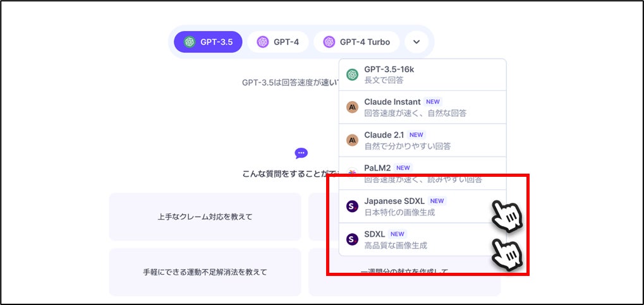Select the GPT-3.5 model tab
The width and height of the screenshot is (644, 305).
[x=208, y=42]
